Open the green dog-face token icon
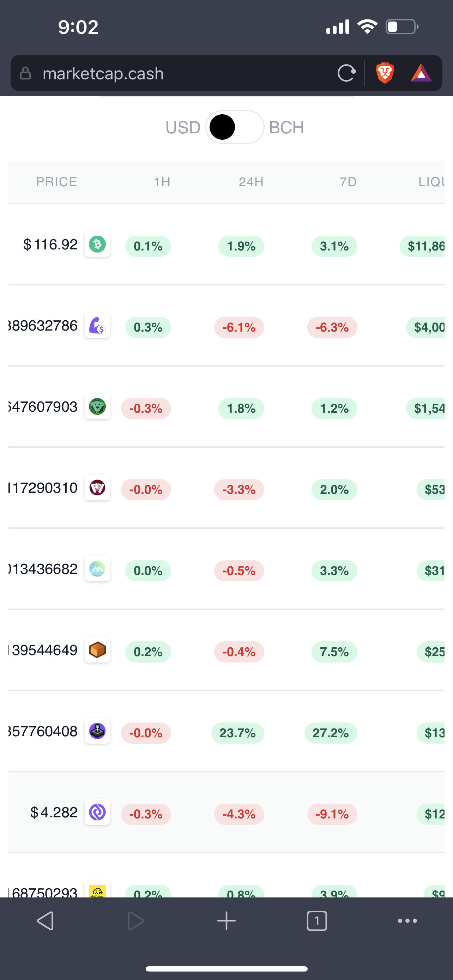Image resolution: width=453 pixels, height=980 pixels. 97,406
